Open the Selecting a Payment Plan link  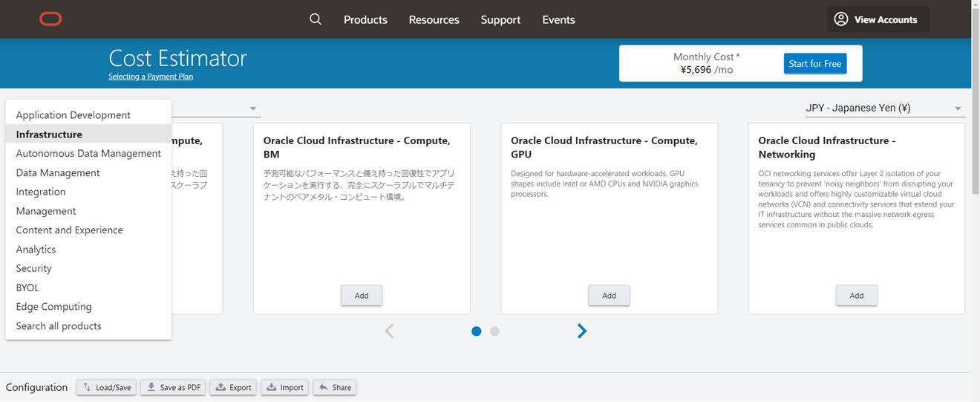(151, 77)
